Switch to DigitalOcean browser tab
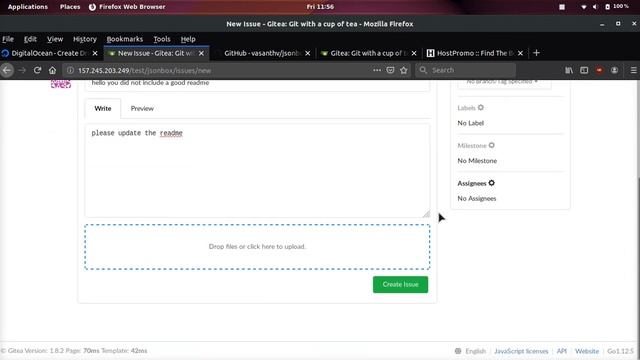This screenshot has height=360, width=640. [x=50, y=53]
